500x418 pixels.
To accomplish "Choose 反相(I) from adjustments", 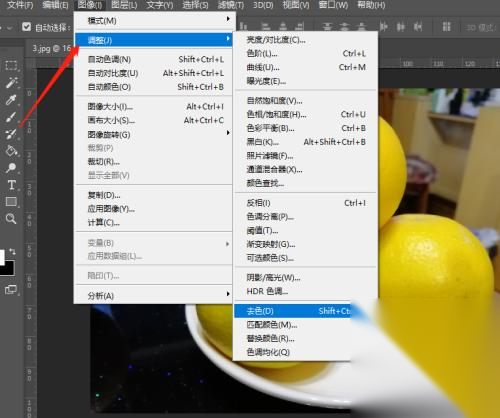I will coord(306,203).
